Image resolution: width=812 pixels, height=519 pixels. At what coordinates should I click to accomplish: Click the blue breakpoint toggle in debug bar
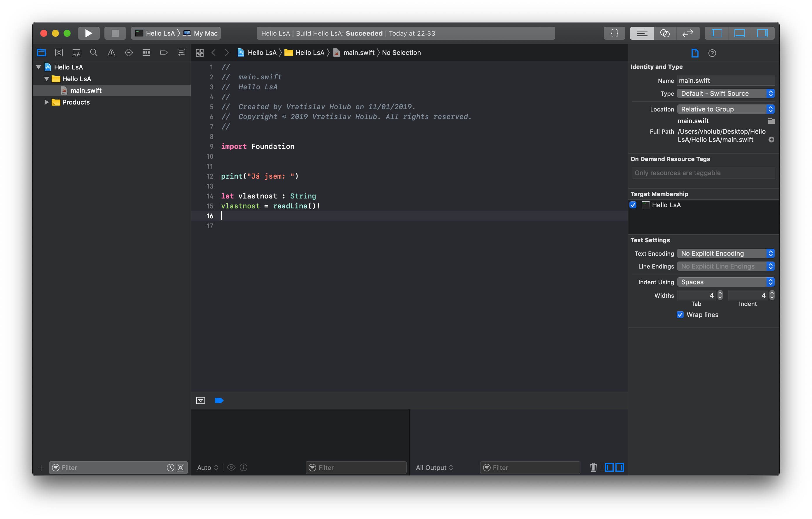coord(219,400)
